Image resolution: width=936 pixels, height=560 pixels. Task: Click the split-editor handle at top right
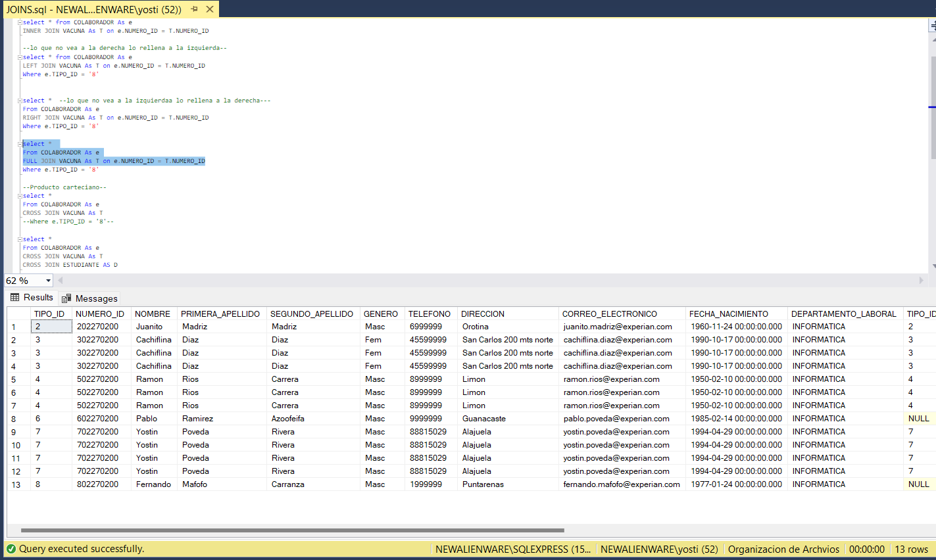tap(933, 25)
